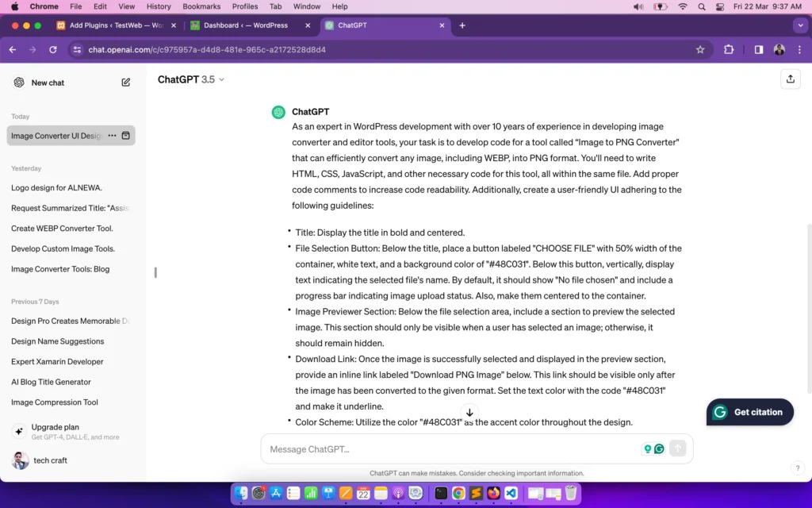Open Design Name Suggestions chat
Screen dimensions: 812x508
(x=57, y=341)
